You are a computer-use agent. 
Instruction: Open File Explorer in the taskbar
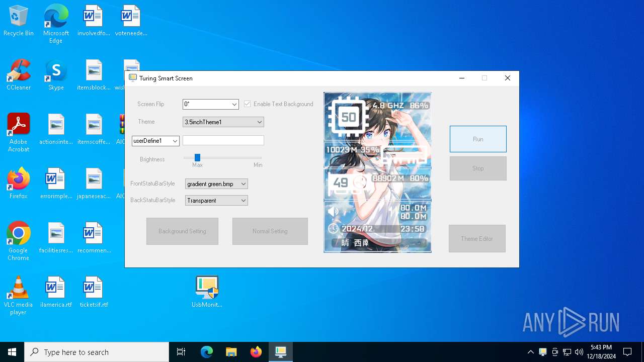click(x=231, y=352)
